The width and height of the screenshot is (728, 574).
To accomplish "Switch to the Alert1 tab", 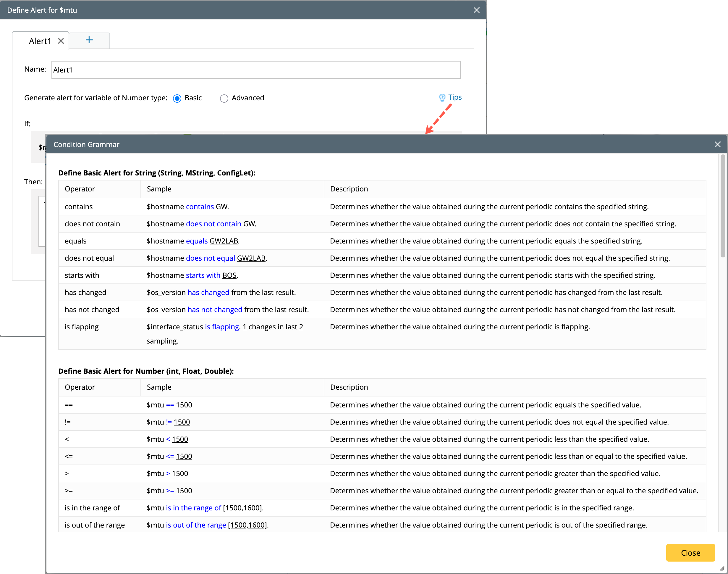I will pyautogui.click(x=40, y=41).
